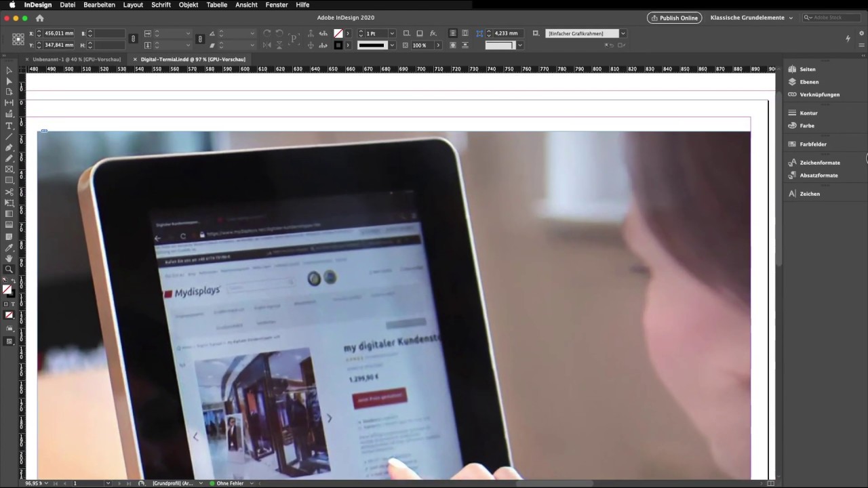Open the Bearbeiten menu
The width and height of the screenshot is (868, 488).
tap(99, 5)
